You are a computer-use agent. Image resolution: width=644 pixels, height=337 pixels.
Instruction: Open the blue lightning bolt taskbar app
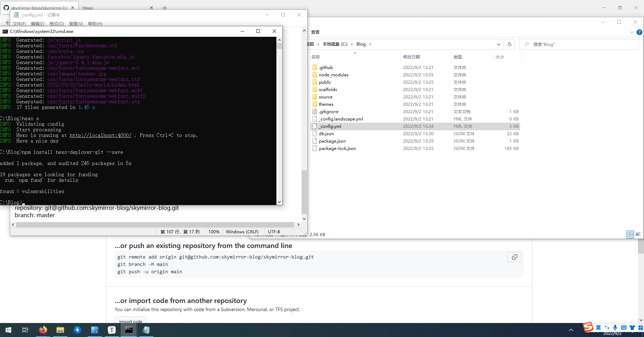pos(78,330)
